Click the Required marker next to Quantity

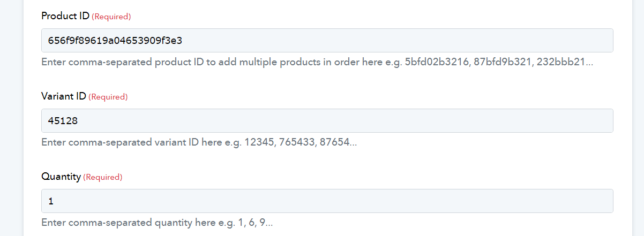[103, 177]
